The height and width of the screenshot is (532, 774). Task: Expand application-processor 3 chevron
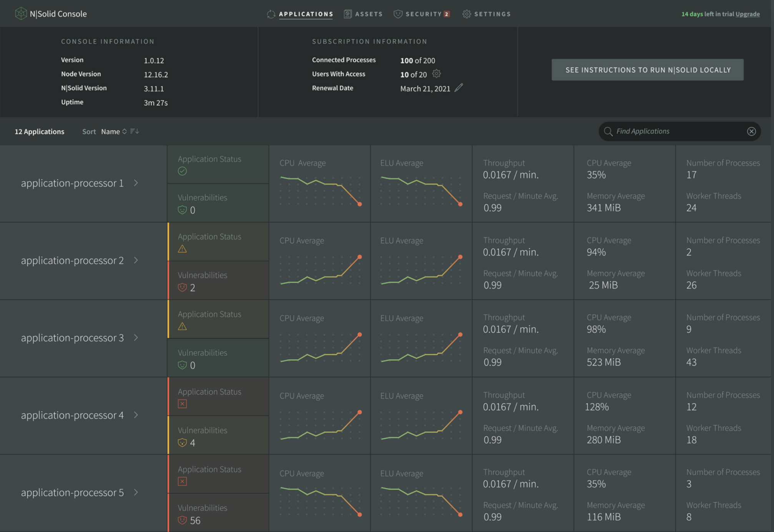click(x=136, y=337)
